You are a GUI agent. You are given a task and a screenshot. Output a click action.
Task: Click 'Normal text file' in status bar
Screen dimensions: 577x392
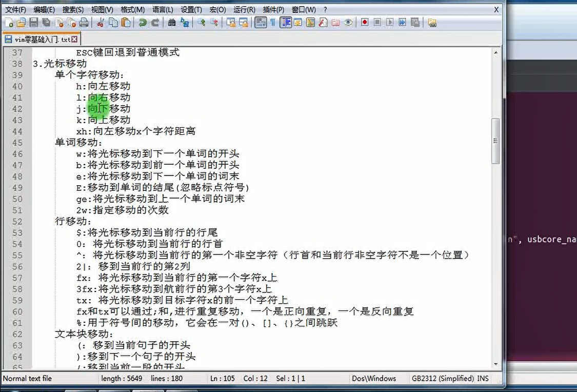point(27,378)
